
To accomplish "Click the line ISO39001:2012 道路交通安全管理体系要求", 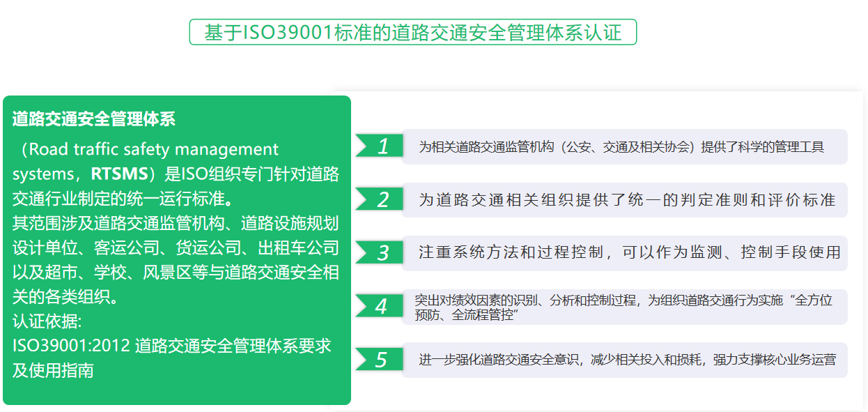I will pos(172,346).
